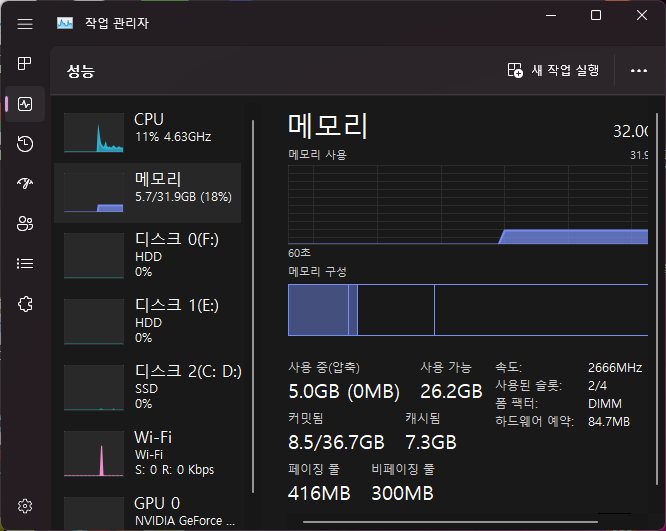Click the 2666MHz speed value

click(x=615, y=367)
